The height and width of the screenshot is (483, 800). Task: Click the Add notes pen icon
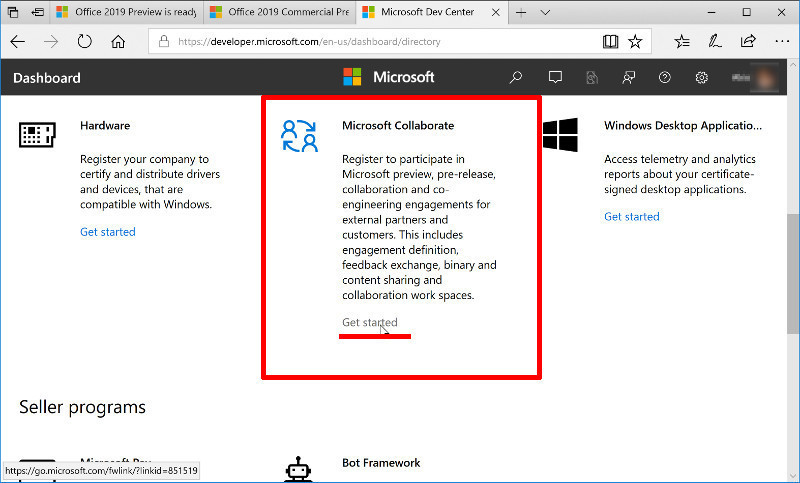[x=715, y=41]
